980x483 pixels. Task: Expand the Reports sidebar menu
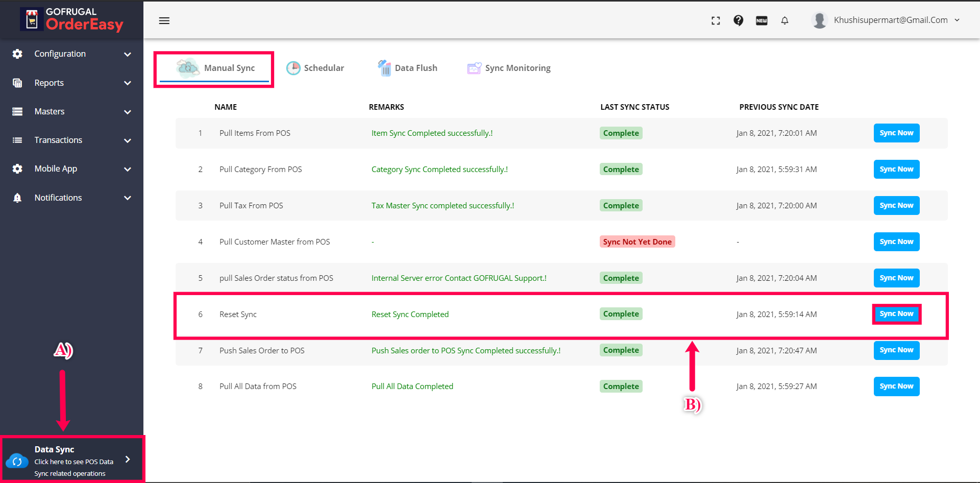pyautogui.click(x=71, y=83)
